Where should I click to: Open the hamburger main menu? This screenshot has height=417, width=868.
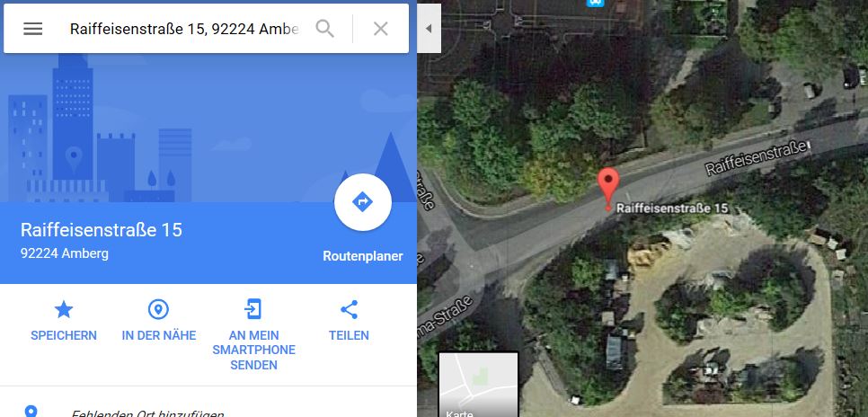click(32, 29)
